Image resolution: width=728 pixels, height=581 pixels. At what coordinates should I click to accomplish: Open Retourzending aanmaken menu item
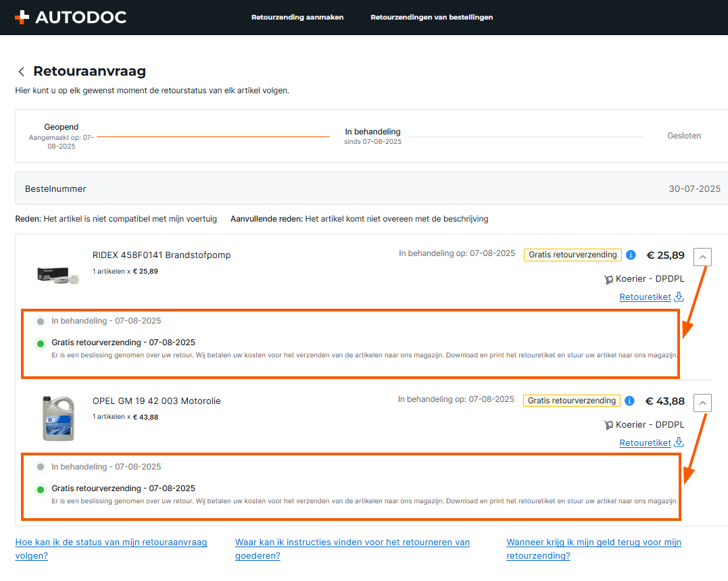[297, 18]
